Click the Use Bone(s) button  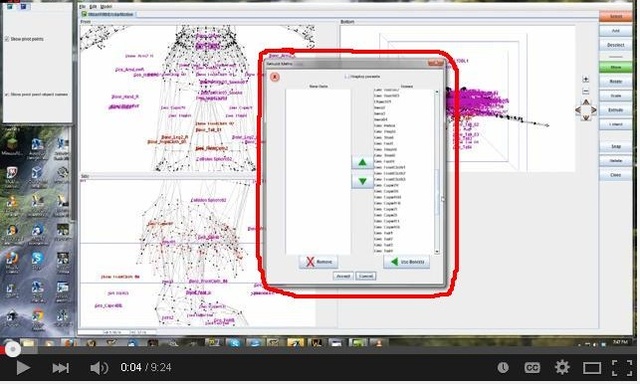click(x=407, y=262)
